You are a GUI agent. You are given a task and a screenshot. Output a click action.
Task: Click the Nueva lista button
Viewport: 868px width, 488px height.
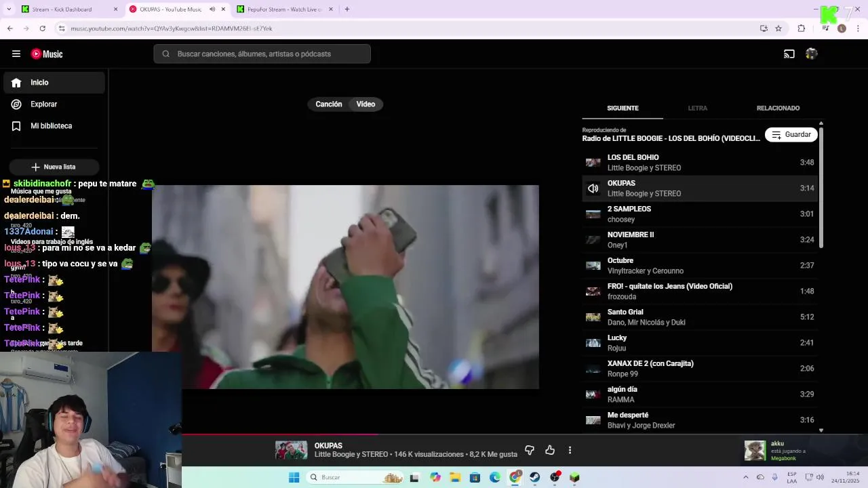[54, 167]
